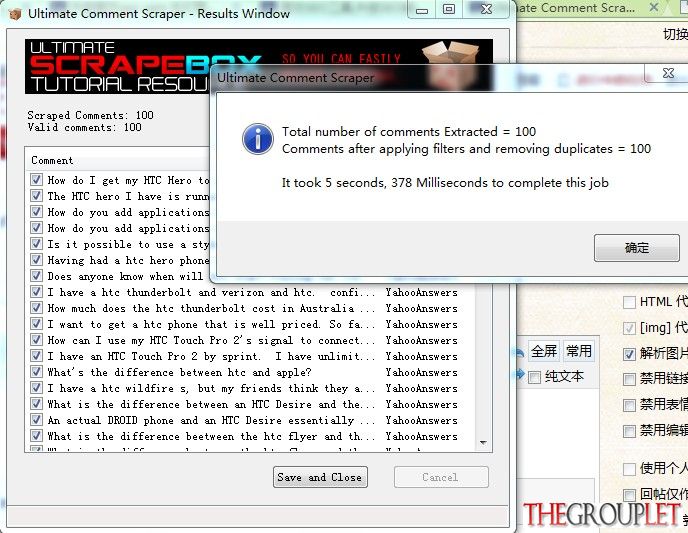Screen dimensions: 688x533
Task: Uncheck 'Does anyone know when will' comment
Action: tap(36, 275)
